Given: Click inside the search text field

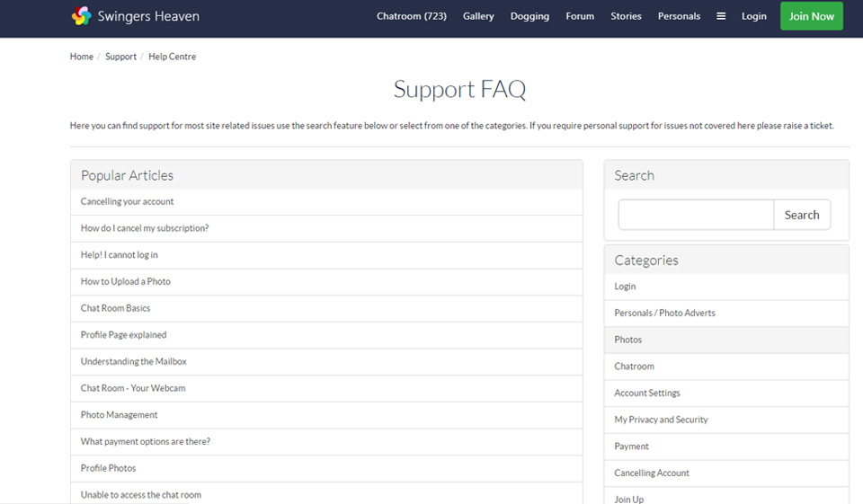Looking at the screenshot, I should pos(695,216).
